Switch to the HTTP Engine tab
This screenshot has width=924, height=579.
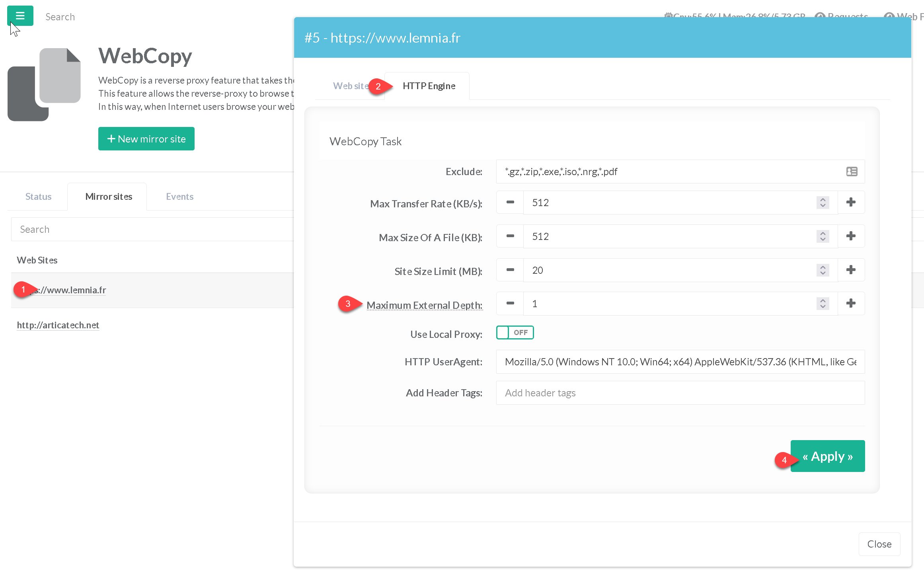click(429, 86)
